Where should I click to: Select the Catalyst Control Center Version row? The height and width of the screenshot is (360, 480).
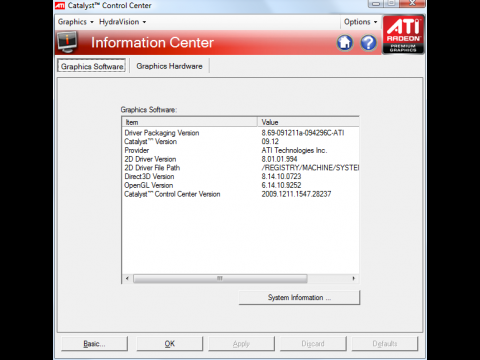click(x=240, y=194)
